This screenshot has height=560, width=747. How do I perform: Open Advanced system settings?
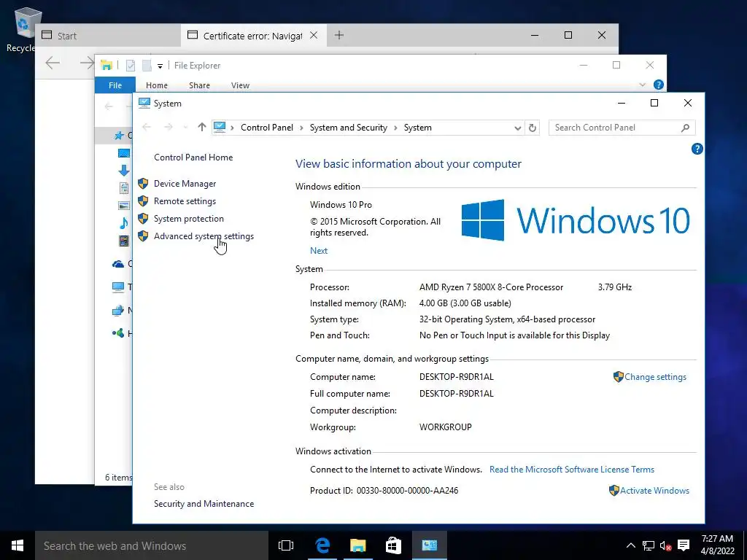click(204, 236)
